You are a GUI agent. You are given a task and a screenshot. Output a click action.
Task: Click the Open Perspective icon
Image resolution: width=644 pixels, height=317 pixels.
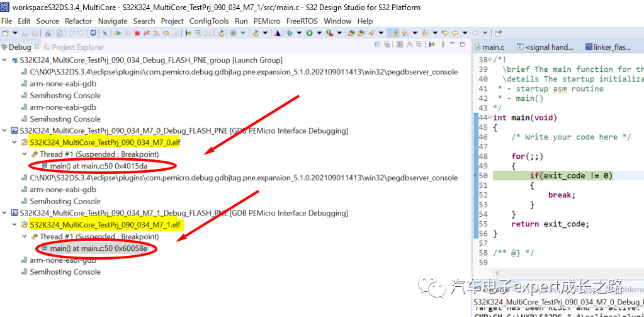coord(498,33)
